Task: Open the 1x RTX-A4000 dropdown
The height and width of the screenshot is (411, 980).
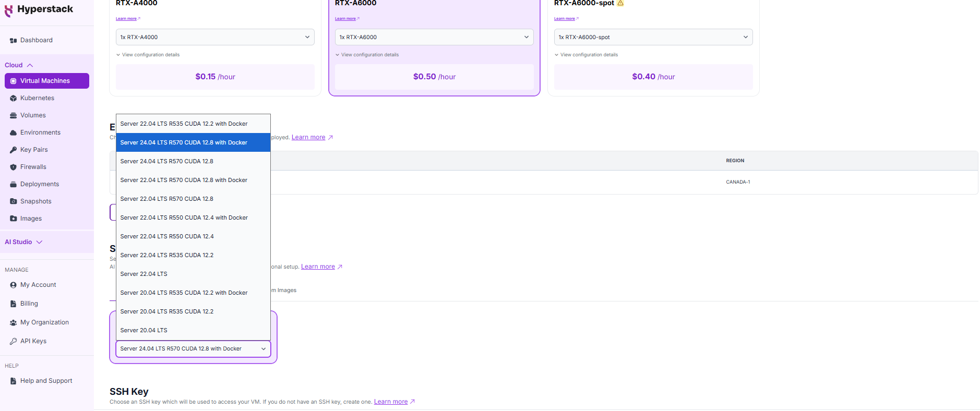Action: (x=215, y=37)
